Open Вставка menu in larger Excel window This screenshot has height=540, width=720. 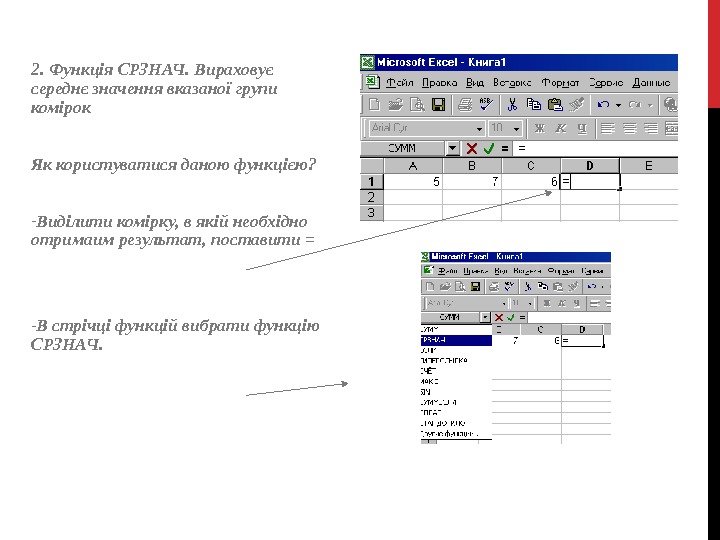[512, 83]
